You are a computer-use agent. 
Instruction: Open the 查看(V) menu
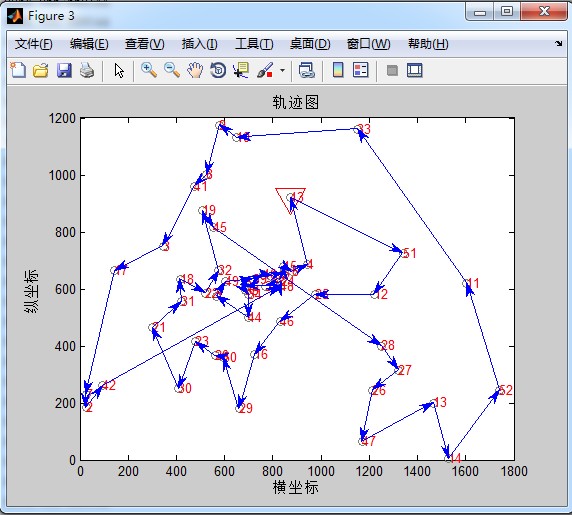tap(144, 44)
